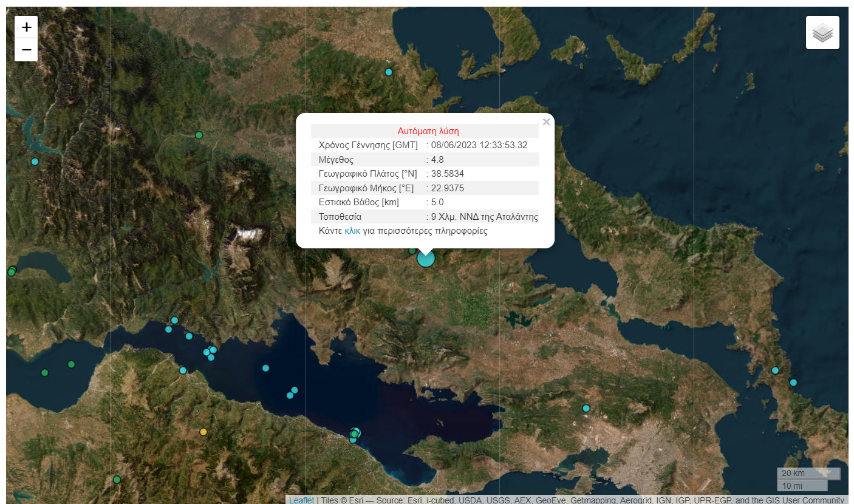
Task: Zoom out with the minus button
Action: click(x=26, y=50)
